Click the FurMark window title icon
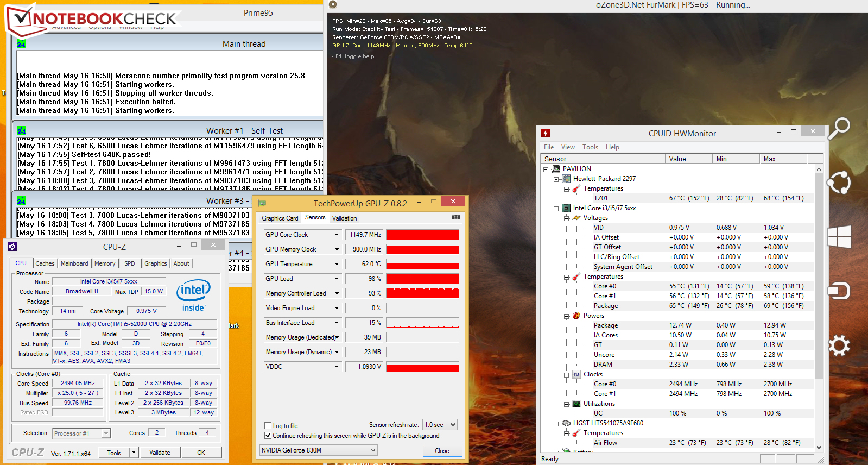 click(x=333, y=5)
